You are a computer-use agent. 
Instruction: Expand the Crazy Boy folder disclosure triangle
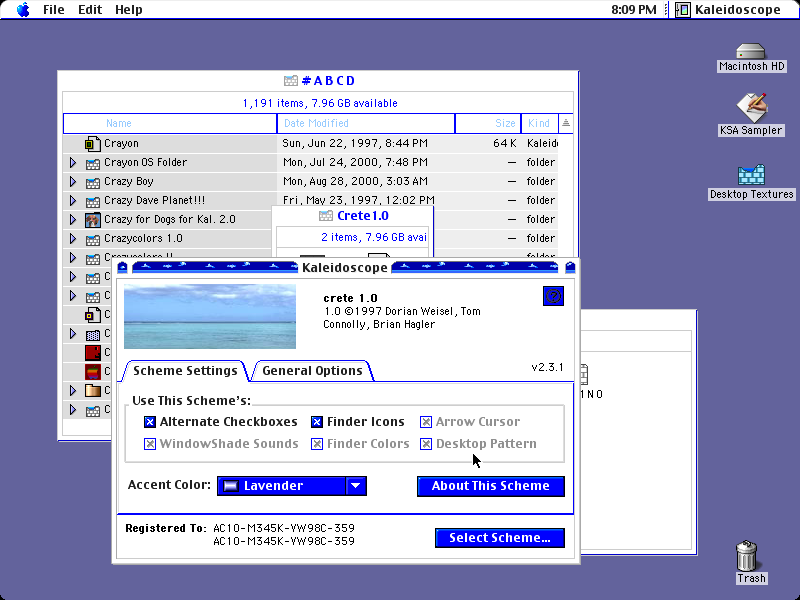73,182
